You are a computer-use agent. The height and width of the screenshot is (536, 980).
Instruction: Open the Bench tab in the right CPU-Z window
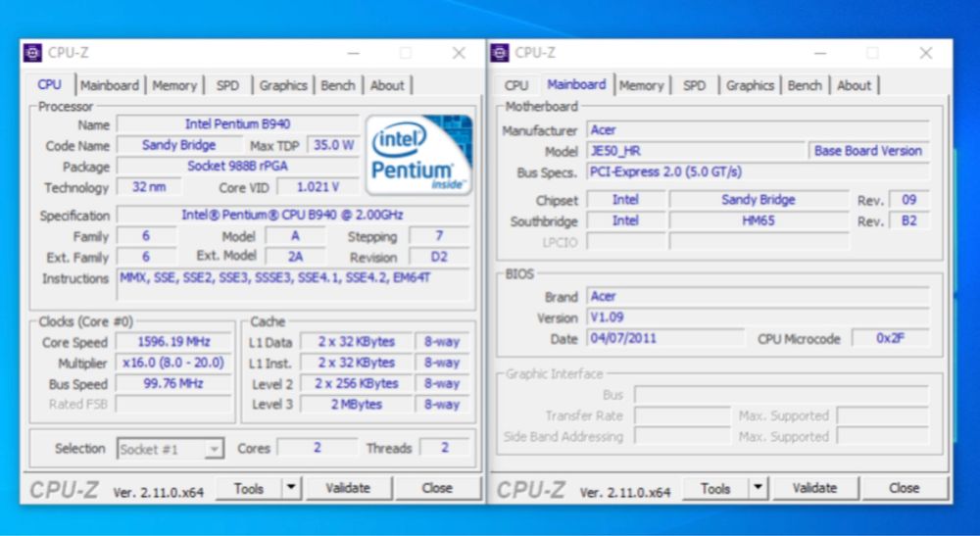point(805,85)
